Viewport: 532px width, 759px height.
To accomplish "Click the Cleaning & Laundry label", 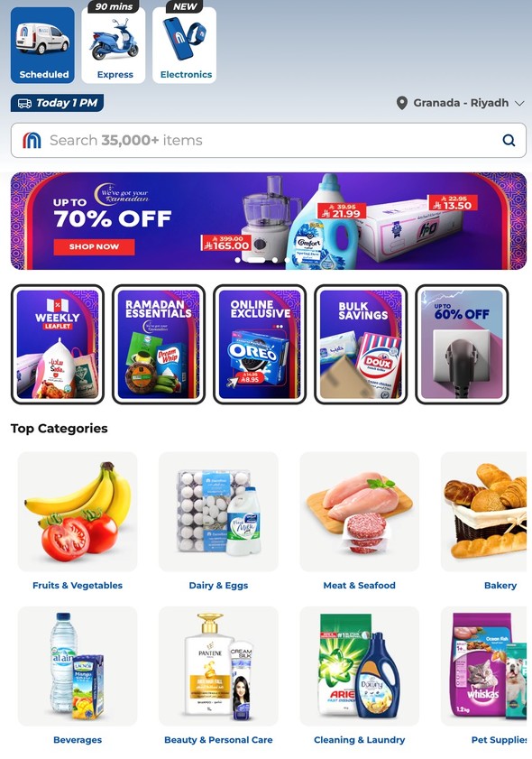I will point(360,740).
